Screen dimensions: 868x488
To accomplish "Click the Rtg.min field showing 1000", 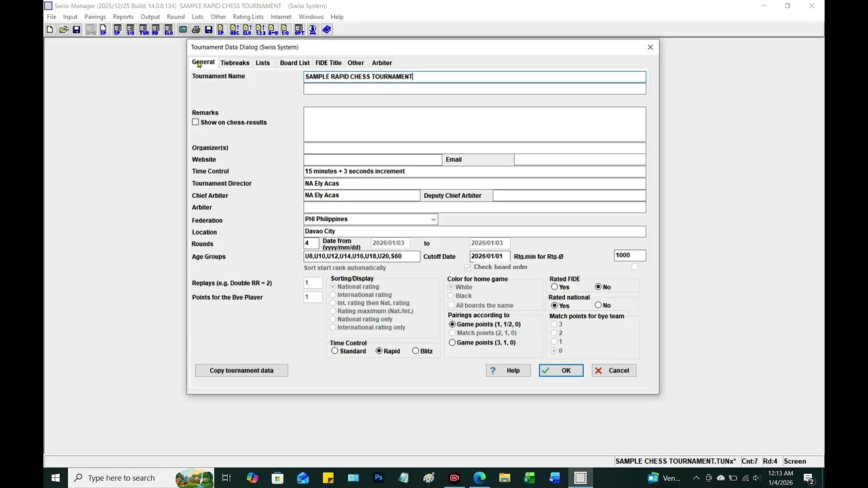I will [629, 256].
